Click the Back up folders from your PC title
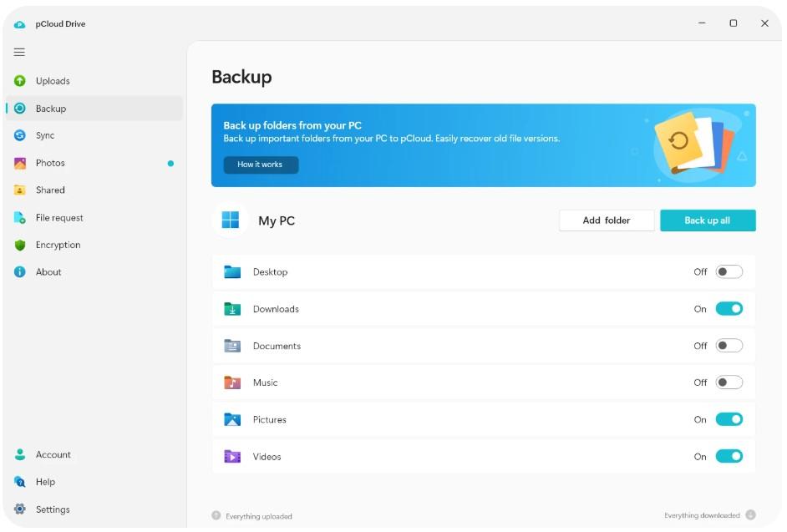787x532 pixels. [x=292, y=125]
